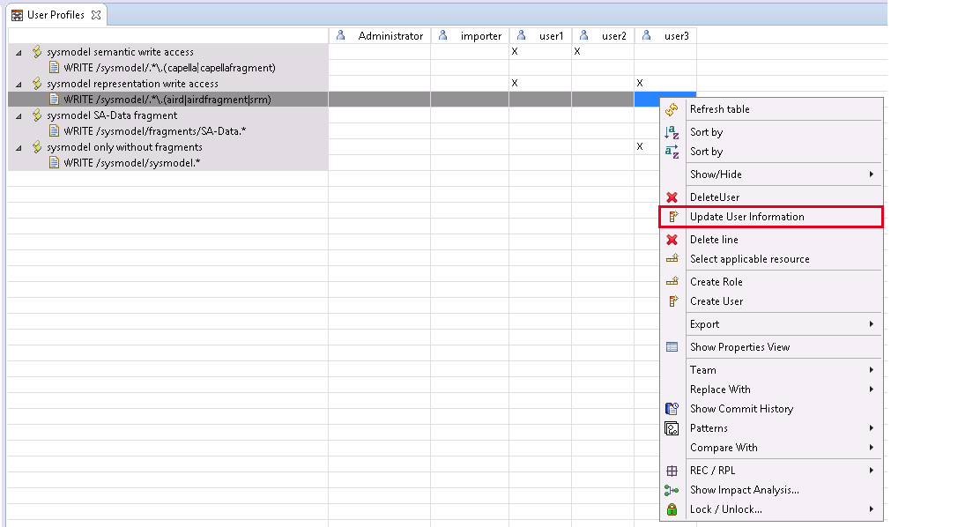Click the Lock / Unlock padlock icon

pos(672,509)
